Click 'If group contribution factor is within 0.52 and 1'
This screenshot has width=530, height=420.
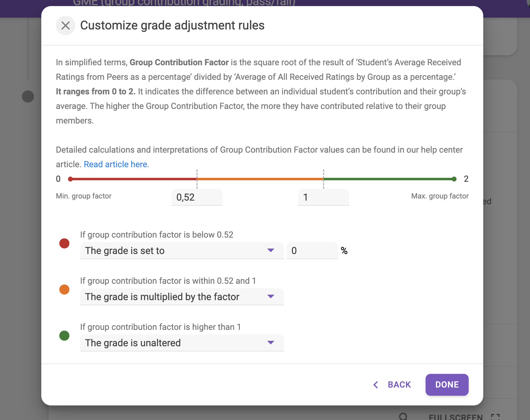tap(168, 281)
